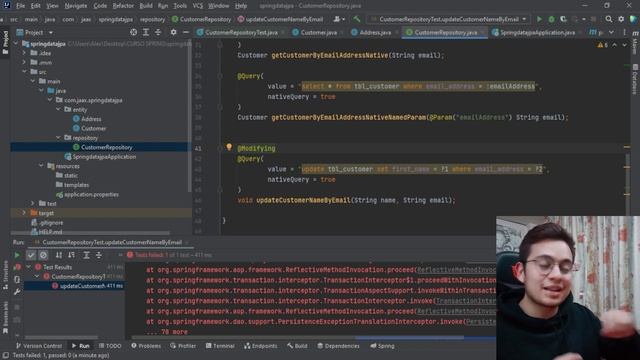Show hidden editor tabs chevron
This screenshot has height=360, width=640.
(x=611, y=32)
